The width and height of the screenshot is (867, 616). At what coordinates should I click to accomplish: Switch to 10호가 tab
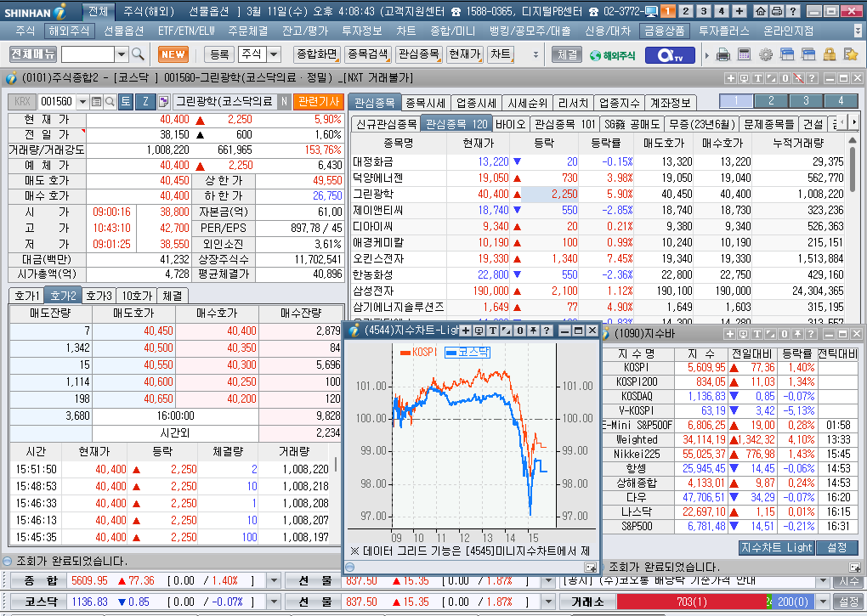(137, 297)
